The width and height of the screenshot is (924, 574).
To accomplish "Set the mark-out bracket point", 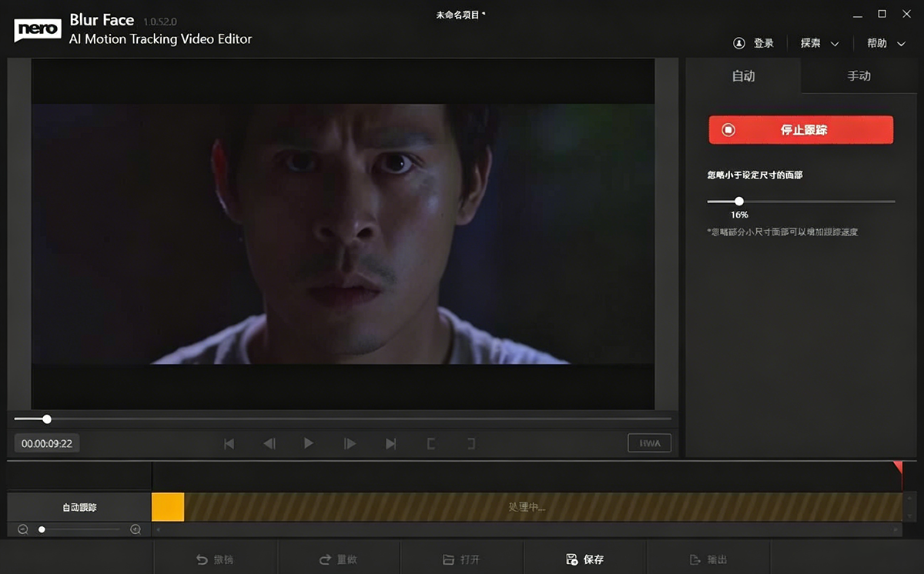I will click(x=471, y=443).
